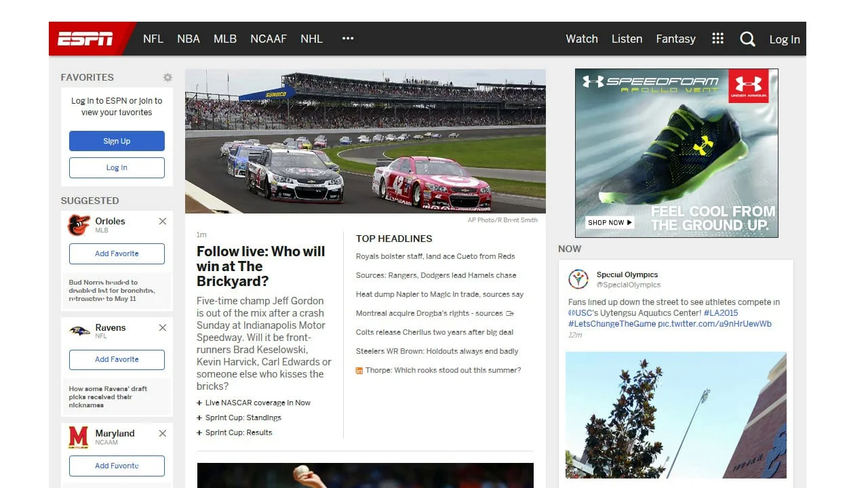Click the Maryland team logo
Viewport: 868px width, 488px height.
(x=79, y=437)
